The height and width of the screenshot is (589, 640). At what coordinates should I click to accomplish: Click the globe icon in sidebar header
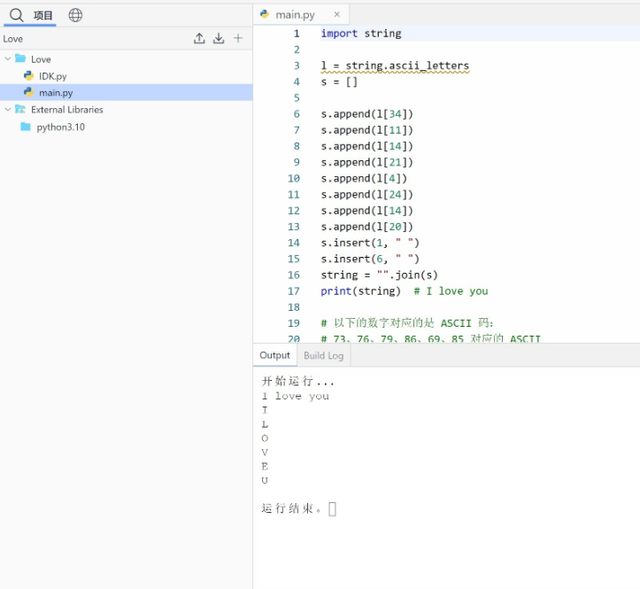[75, 15]
